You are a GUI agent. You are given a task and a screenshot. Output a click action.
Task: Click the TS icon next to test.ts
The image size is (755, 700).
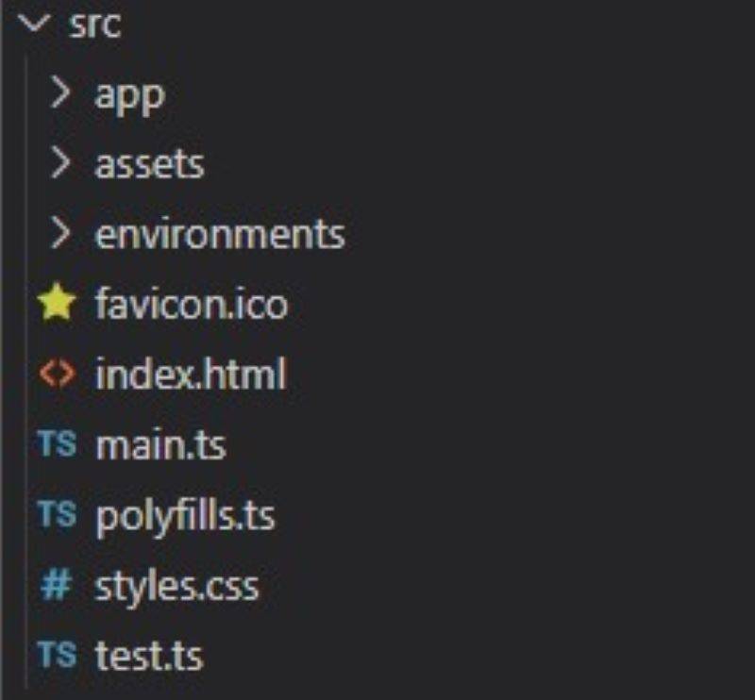tap(57, 655)
